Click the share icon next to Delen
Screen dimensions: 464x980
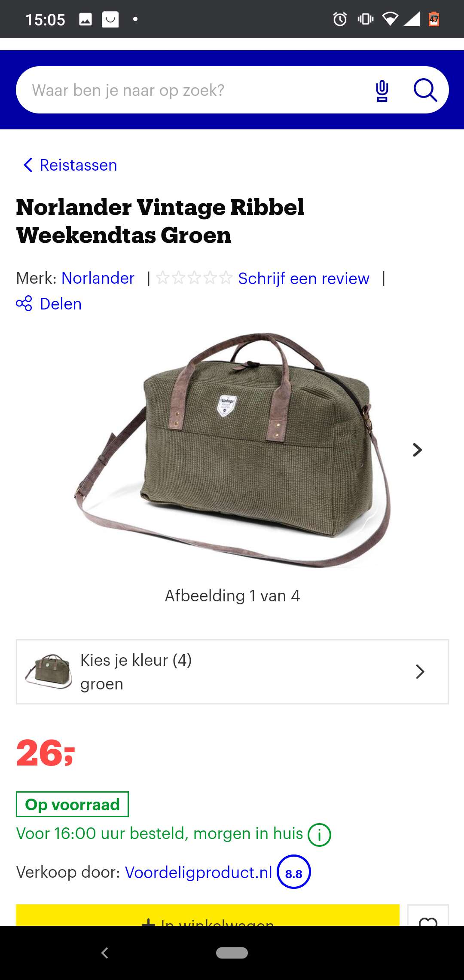coord(24,303)
